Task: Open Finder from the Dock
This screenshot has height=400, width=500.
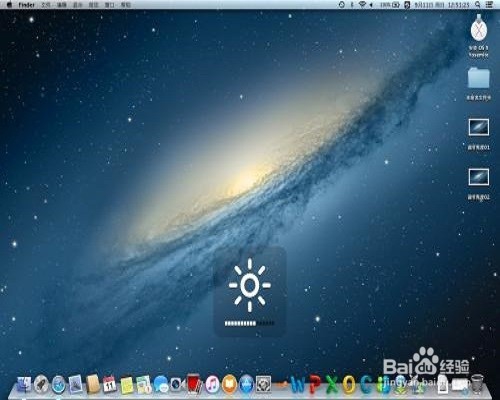Action: click(x=24, y=384)
